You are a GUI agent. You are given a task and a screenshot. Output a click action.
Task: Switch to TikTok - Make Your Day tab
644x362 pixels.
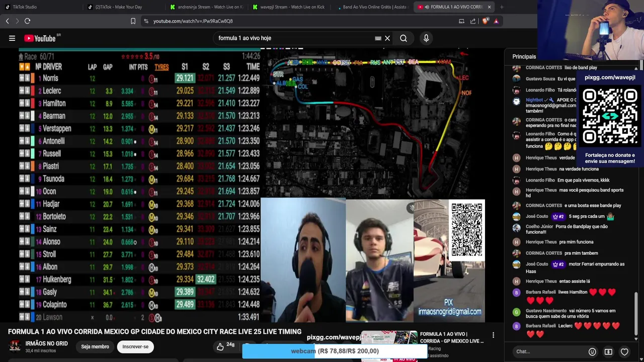tap(119, 7)
